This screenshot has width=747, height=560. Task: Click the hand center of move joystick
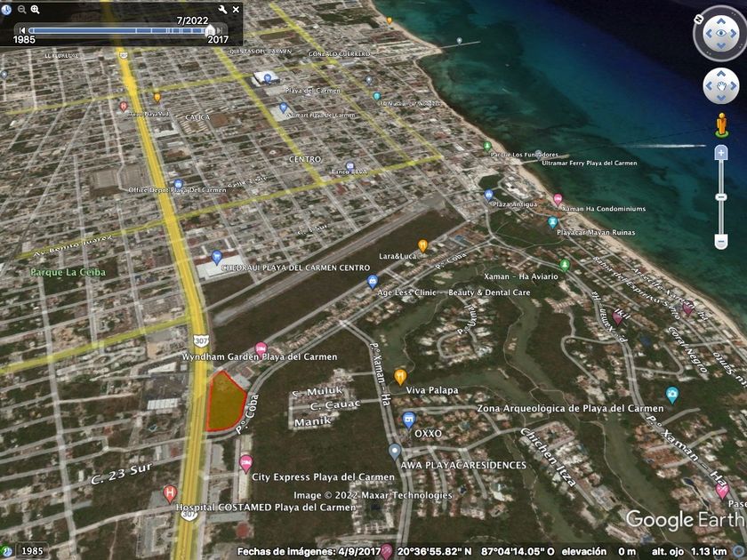tap(721, 85)
